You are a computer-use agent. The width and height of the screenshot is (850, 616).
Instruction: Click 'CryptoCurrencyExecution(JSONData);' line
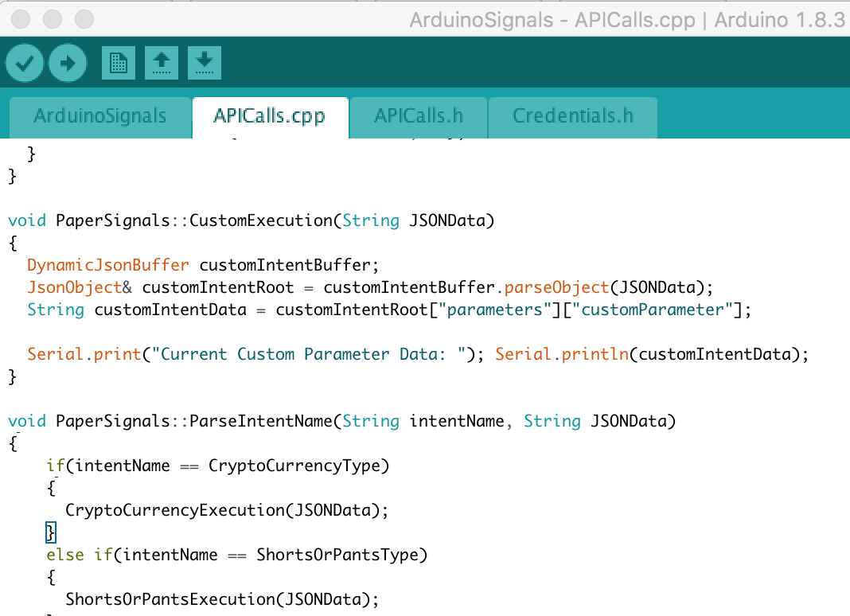[227, 510]
